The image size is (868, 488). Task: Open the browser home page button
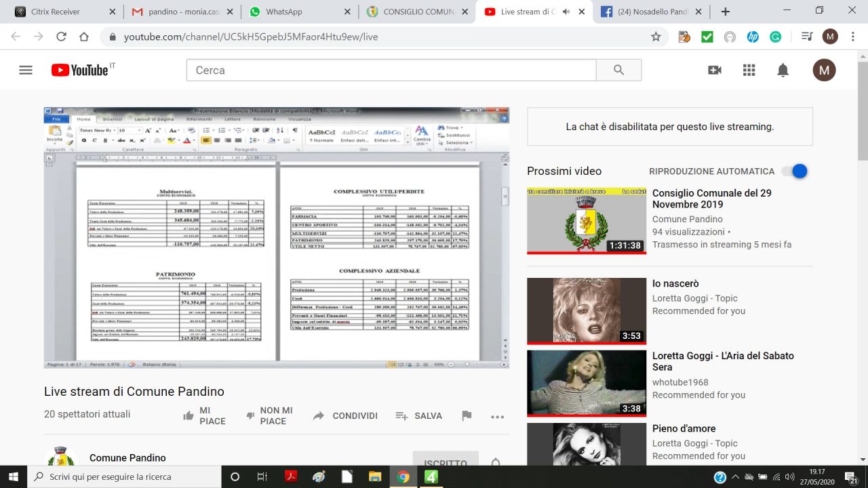point(84,37)
